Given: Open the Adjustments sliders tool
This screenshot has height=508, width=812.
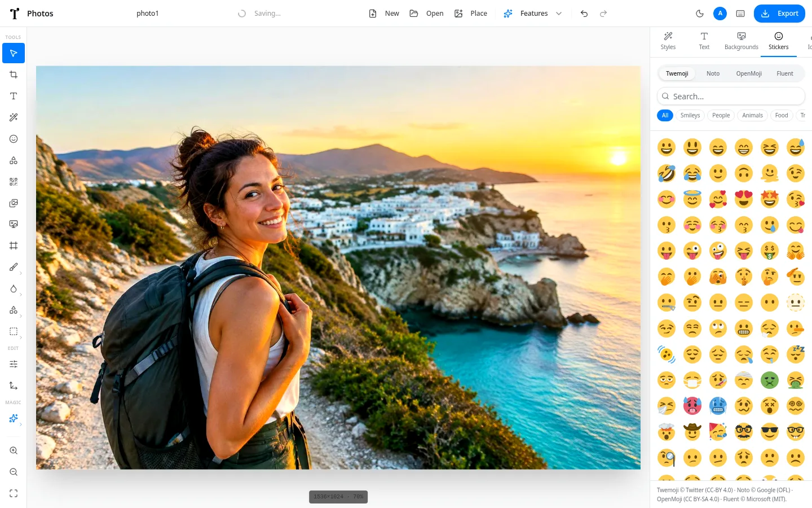Looking at the screenshot, I should coord(14,364).
